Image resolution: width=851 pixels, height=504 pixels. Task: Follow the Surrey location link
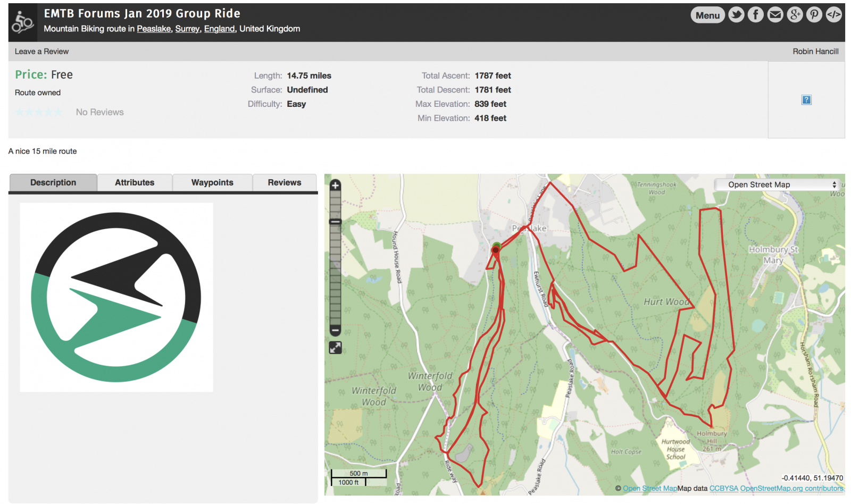click(x=187, y=29)
